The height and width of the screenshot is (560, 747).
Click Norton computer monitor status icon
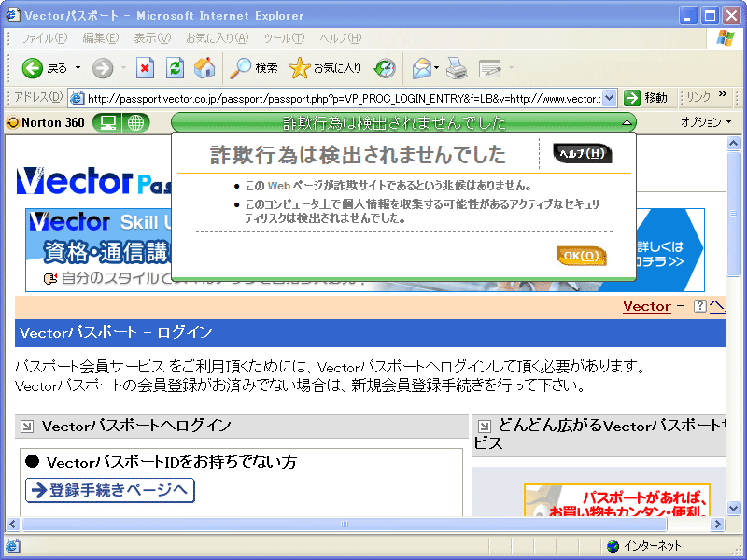pos(107,123)
